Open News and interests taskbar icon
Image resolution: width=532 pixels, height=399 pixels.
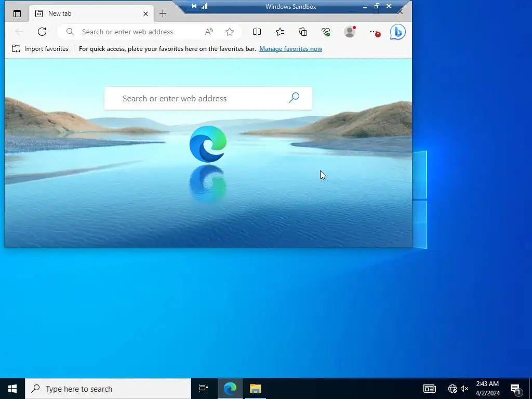tap(430, 389)
